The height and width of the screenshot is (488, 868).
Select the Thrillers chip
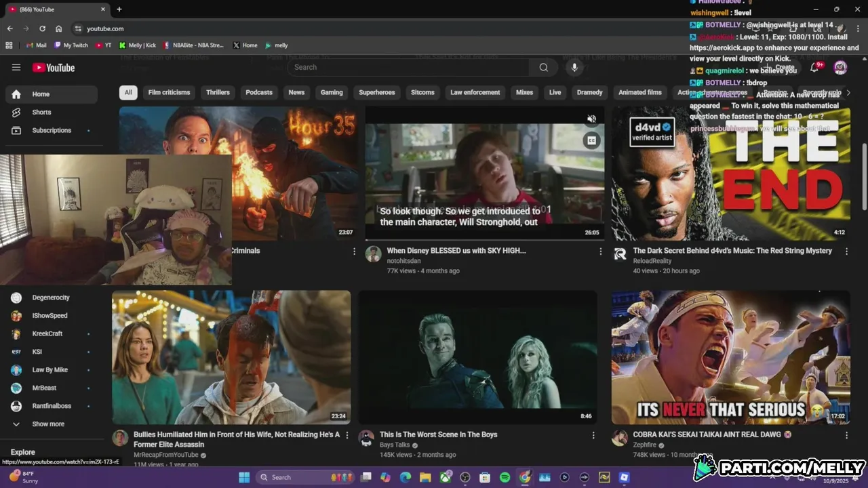point(218,92)
